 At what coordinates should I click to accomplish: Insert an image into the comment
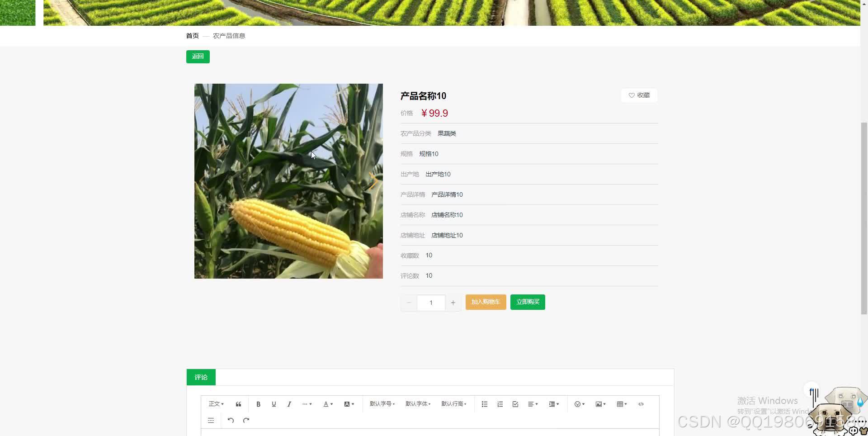click(x=599, y=404)
